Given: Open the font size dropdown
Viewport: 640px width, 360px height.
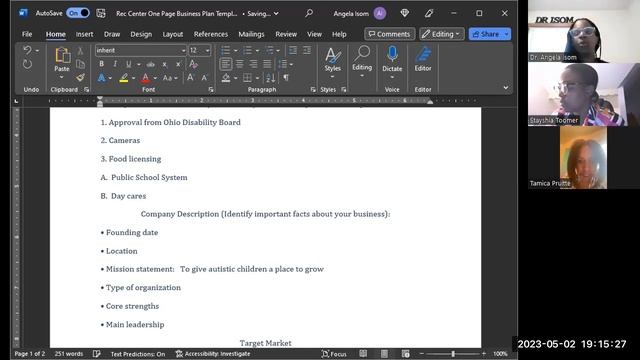Looking at the screenshot, I should click(207, 51).
